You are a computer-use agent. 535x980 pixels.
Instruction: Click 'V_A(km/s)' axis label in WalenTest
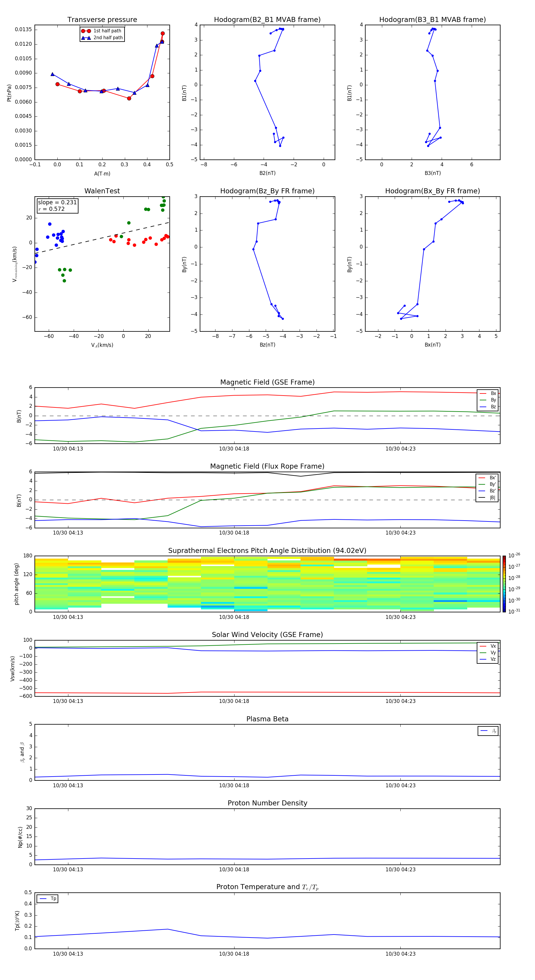click(x=102, y=345)
